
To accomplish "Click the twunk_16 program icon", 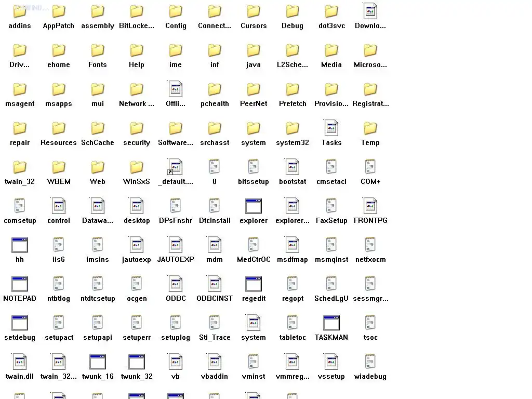I will click(x=98, y=362).
